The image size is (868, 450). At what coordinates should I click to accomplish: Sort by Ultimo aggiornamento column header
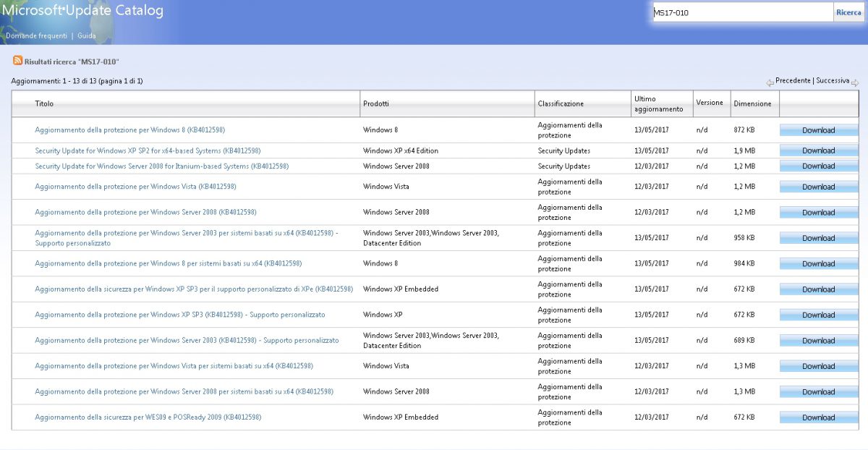point(658,103)
